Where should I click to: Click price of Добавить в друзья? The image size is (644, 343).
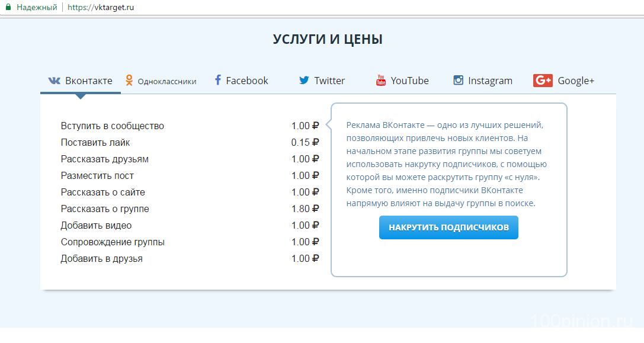coord(305,258)
